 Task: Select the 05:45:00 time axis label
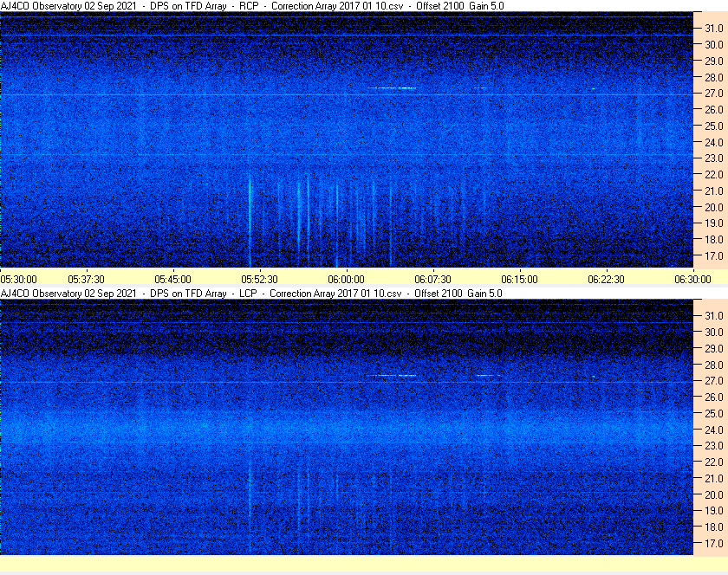(x=172, y=280)
